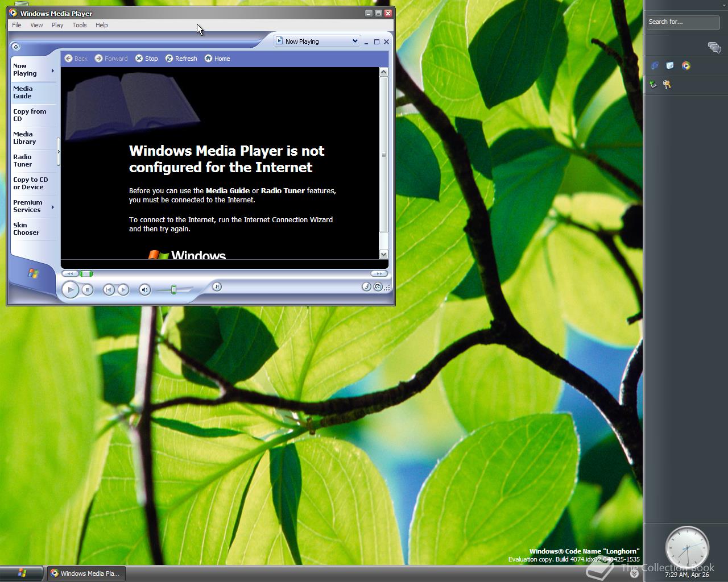Click the guide page scrollbar thumb
The image size is (728, 582).
coord(383,155)
